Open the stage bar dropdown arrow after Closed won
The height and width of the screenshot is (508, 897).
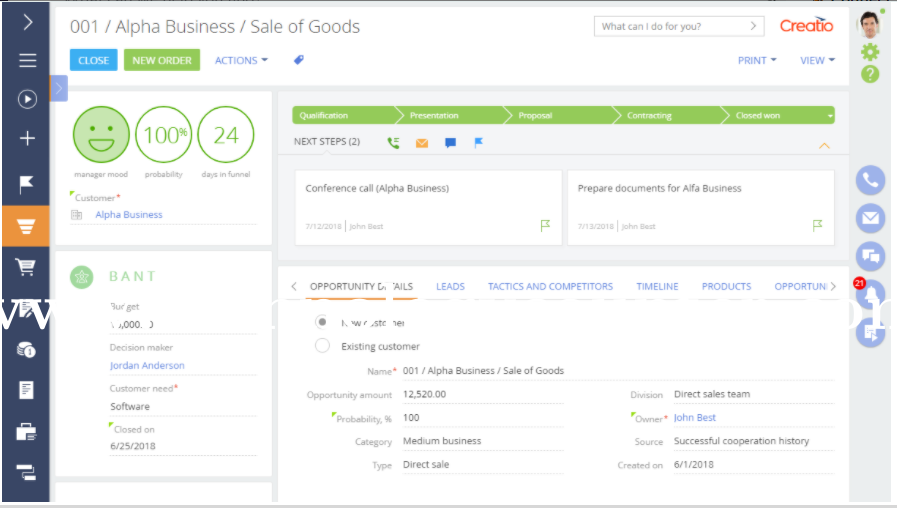[829, 116]
